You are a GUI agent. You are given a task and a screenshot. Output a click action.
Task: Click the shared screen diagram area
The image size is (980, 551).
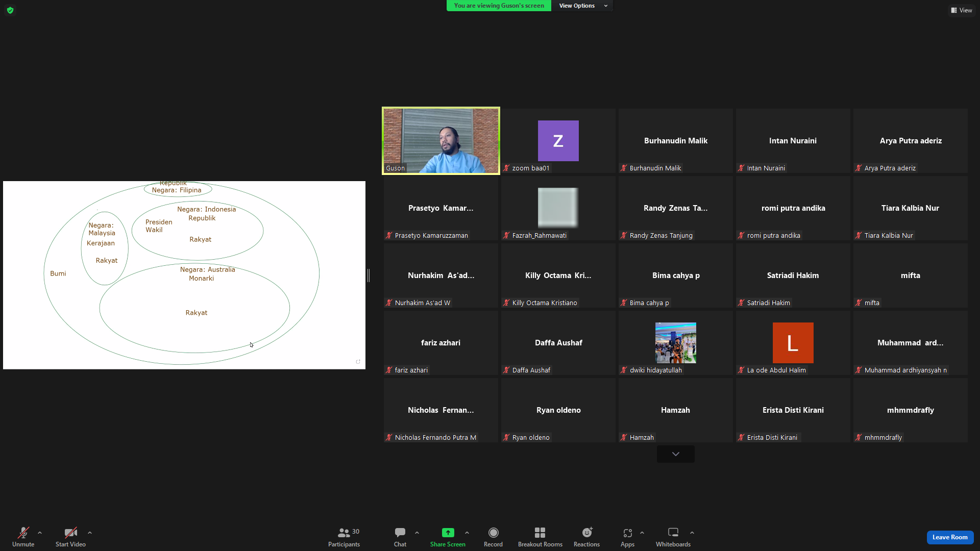click(x=184, y=275)
